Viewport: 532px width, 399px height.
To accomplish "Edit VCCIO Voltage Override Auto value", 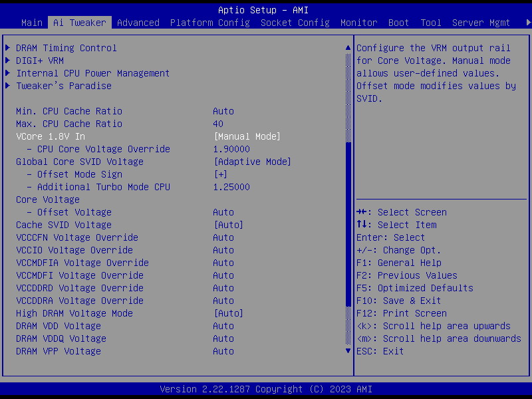I will coord(223,250).
